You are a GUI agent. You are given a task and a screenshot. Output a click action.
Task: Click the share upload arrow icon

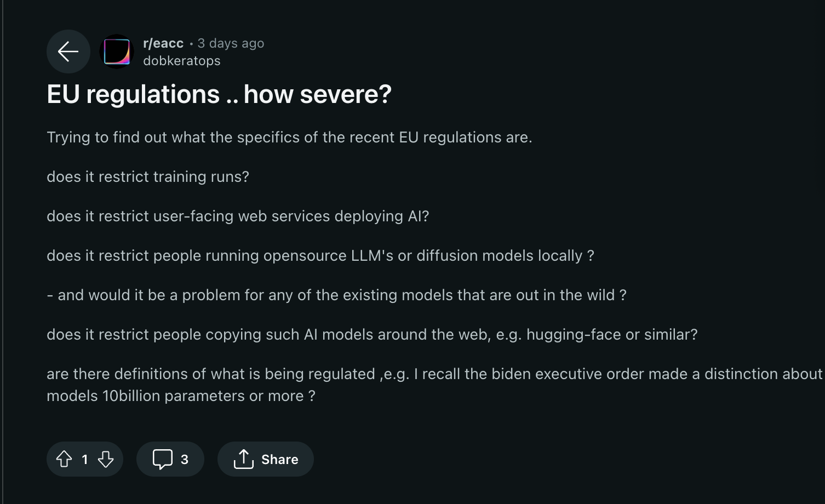[244, 459]
